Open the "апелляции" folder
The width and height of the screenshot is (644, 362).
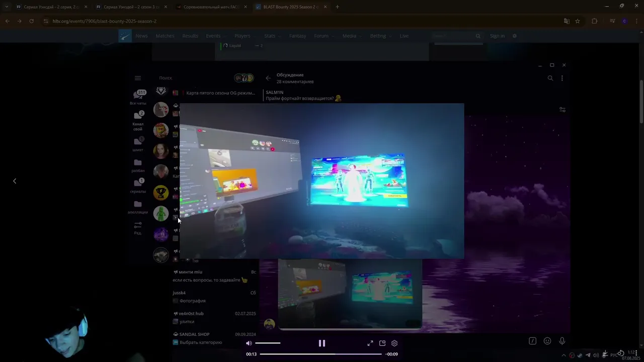[x=138, y=207]
